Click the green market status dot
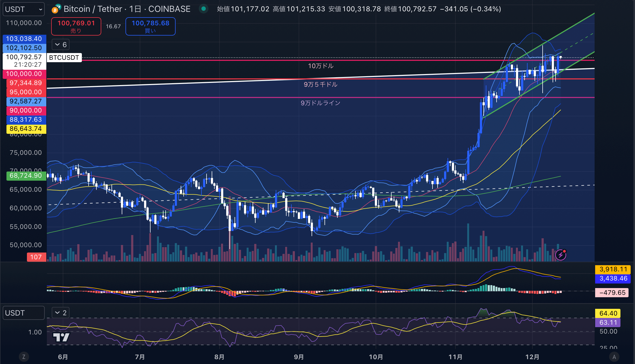The image size is (635, 364). point(204,9)
